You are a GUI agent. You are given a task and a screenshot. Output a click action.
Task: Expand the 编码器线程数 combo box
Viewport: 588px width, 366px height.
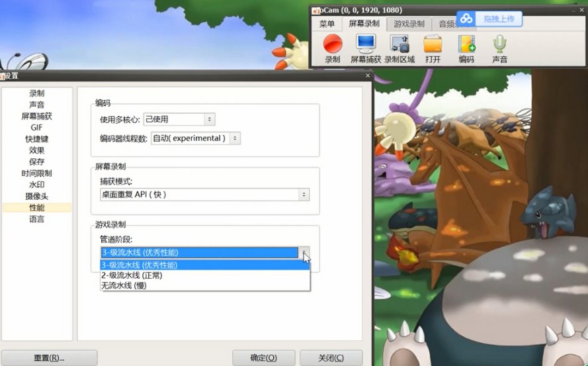(x=195, y=138)
